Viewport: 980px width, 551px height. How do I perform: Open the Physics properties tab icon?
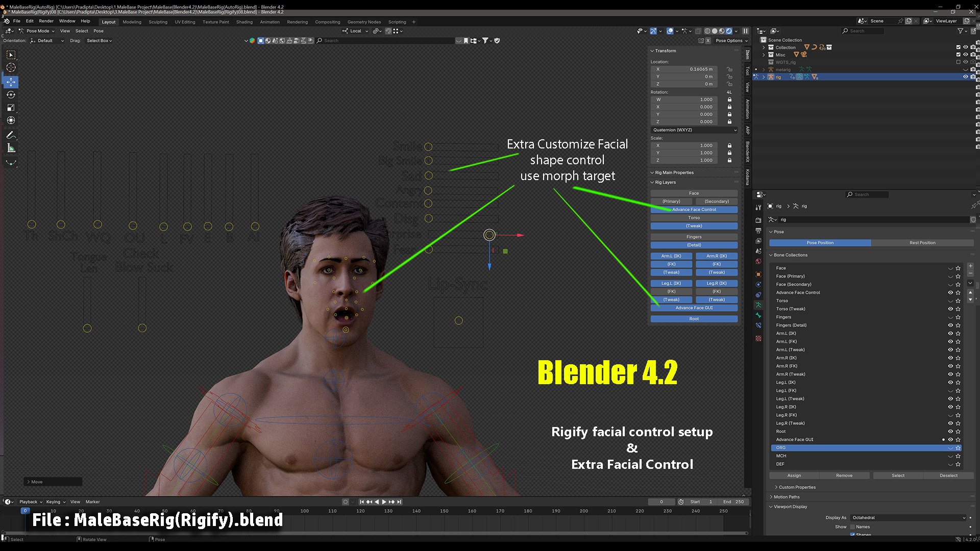click(758, 285)
